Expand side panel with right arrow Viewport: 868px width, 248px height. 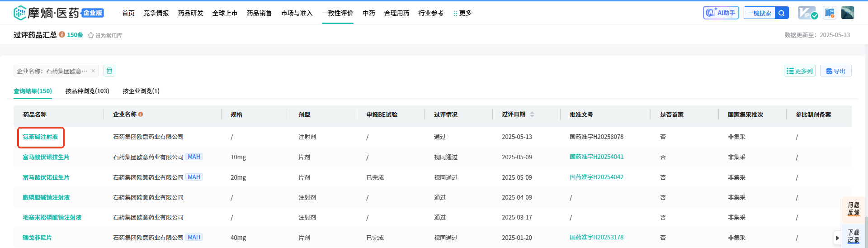point(837,238)
